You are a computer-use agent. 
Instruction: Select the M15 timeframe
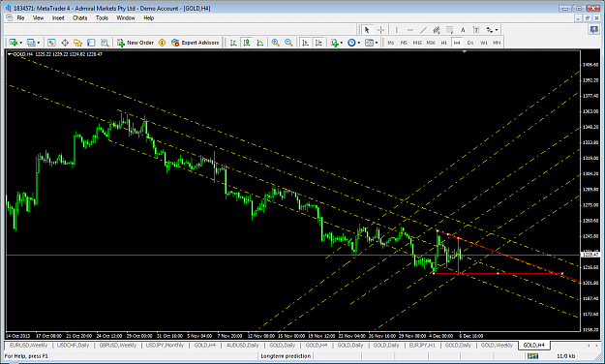pyautogui.click(x=417, y=43)
